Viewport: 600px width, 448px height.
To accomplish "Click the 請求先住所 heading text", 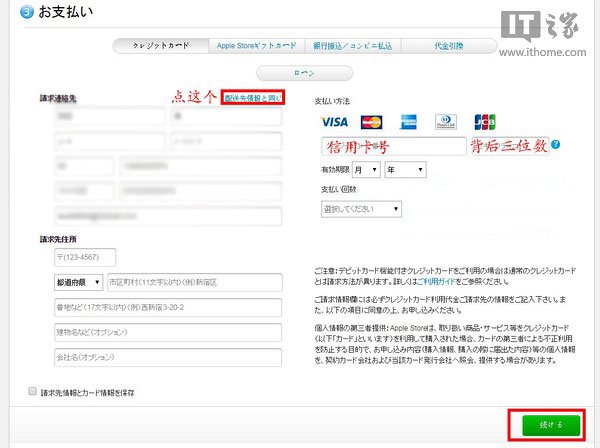I will [x=58, y=239].
